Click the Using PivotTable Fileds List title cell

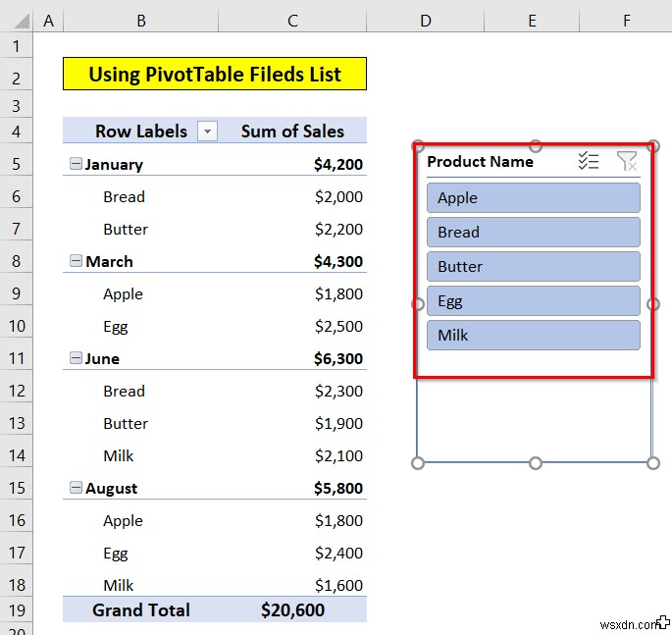(215, 74)
